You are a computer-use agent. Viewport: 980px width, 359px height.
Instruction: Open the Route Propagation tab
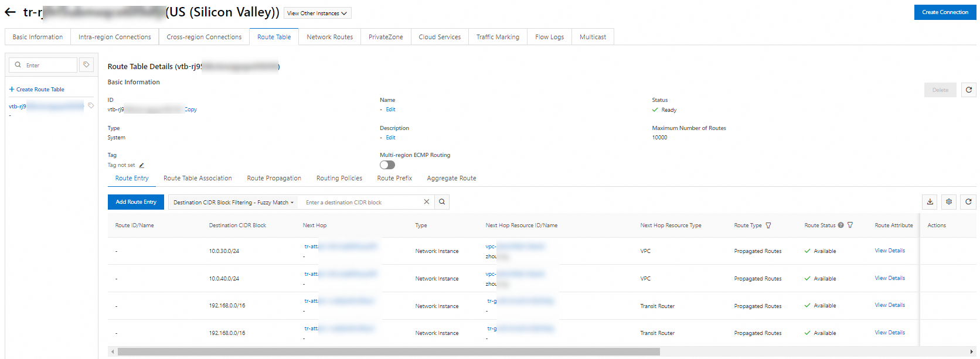click(274, 178)
